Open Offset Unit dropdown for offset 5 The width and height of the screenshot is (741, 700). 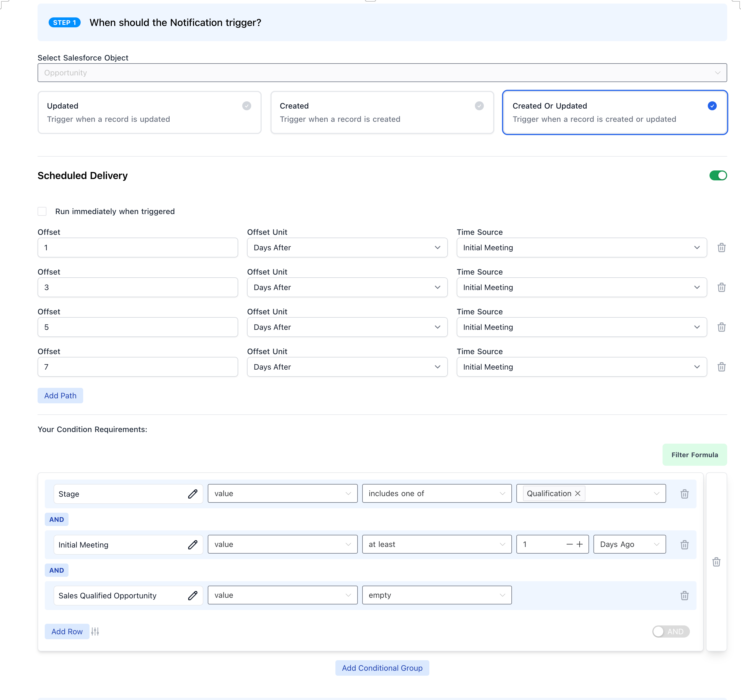pos(347,327)
